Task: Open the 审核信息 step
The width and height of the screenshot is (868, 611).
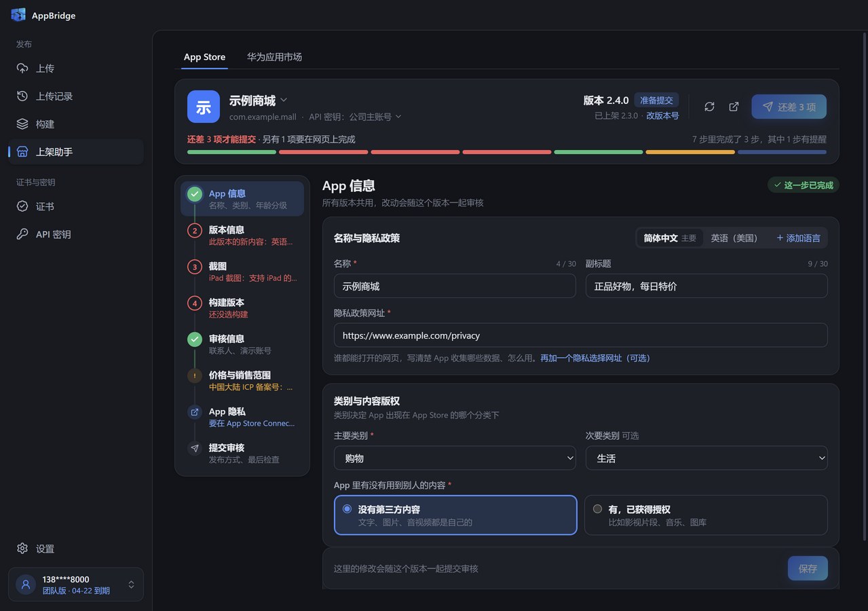Action: tap(242, 344)
